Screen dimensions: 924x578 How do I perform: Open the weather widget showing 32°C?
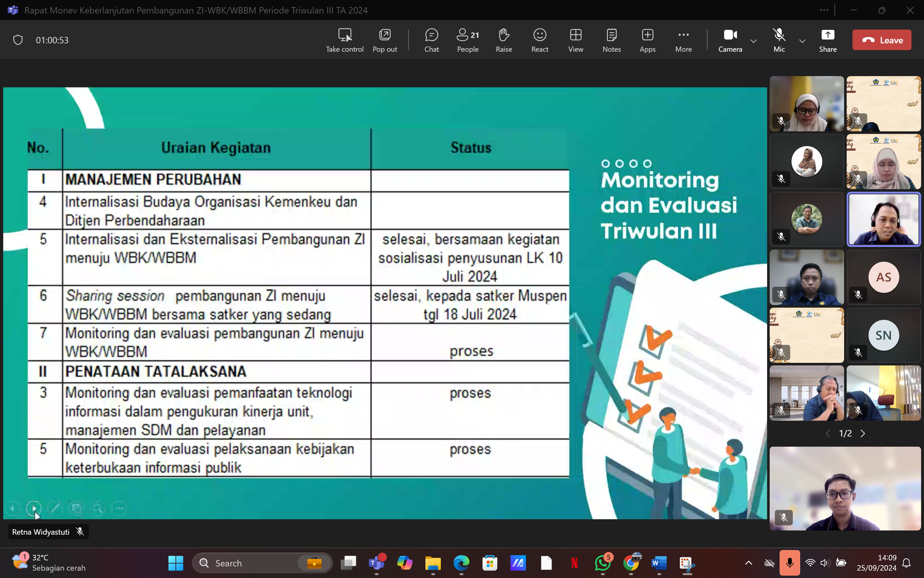pos(49,563)
